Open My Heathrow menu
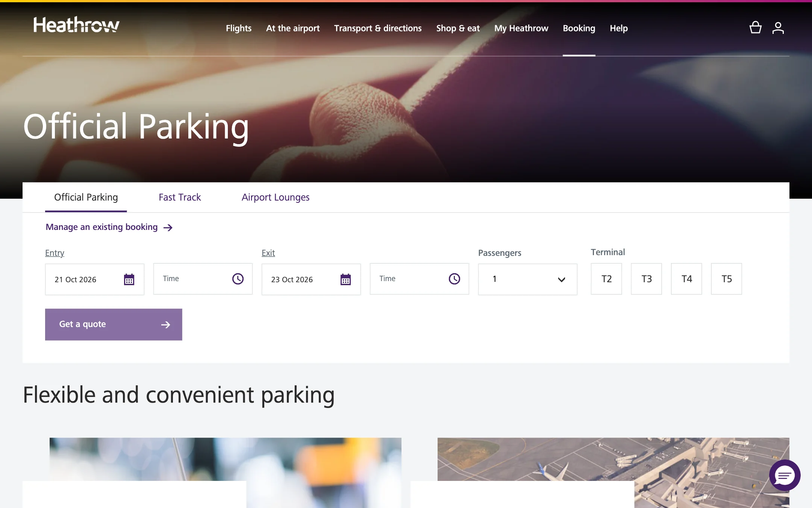Screen dimensions: 812x508 521,28
